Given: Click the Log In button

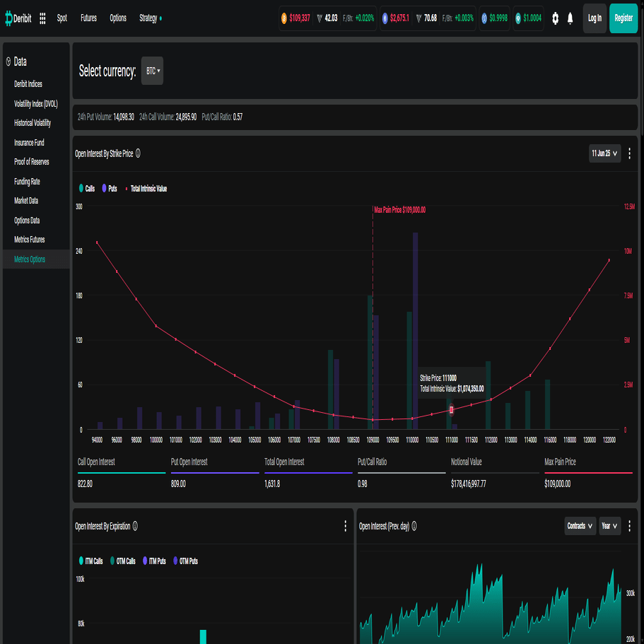Looking at the screenshot, I should 595,18.
